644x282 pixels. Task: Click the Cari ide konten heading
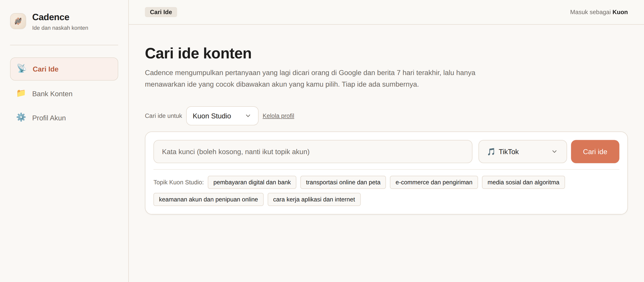tap(198, 53)
